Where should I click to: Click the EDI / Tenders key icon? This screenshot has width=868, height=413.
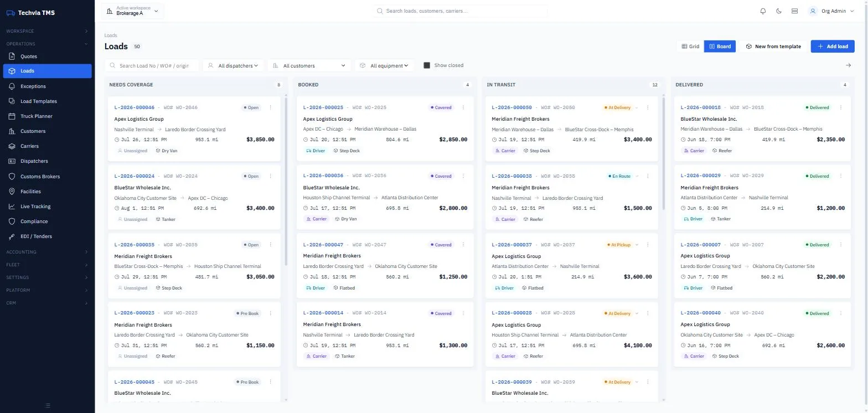point(12,236)
